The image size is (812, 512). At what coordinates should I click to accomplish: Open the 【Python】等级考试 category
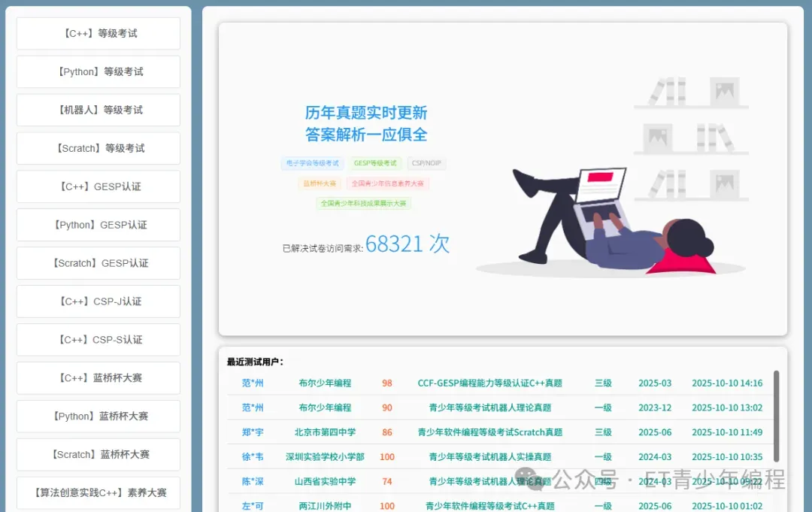[98, 72]
